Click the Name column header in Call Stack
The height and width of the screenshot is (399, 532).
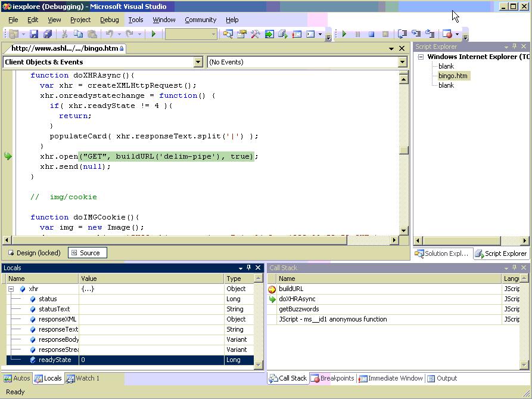(x=389, y=279)
